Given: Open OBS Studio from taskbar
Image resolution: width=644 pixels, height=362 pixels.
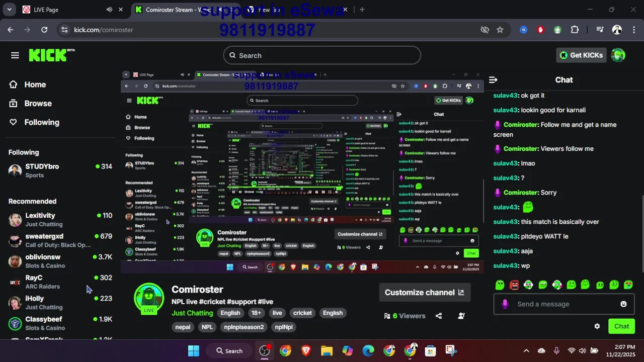Looking at the screenshot, I should coord(265,351).
